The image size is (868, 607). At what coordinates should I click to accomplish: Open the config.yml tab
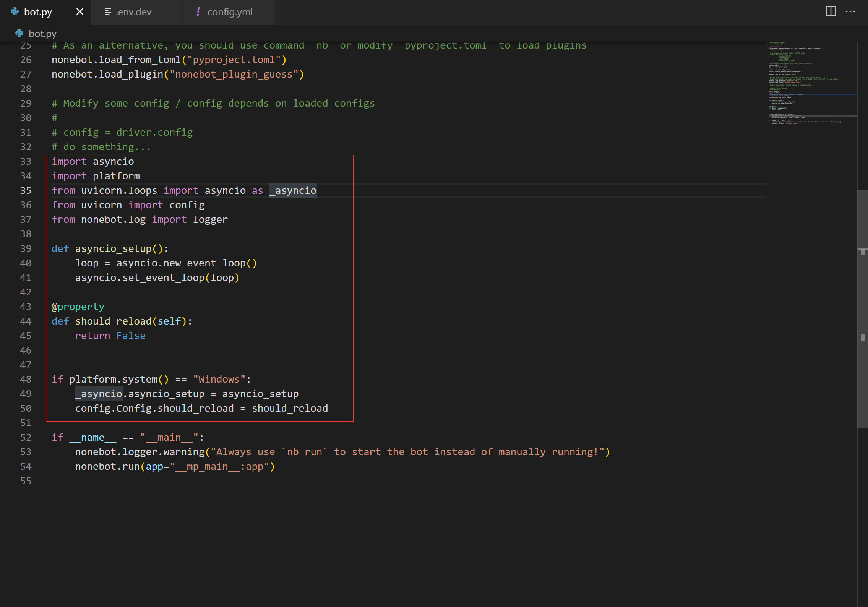tap(229, 12)
